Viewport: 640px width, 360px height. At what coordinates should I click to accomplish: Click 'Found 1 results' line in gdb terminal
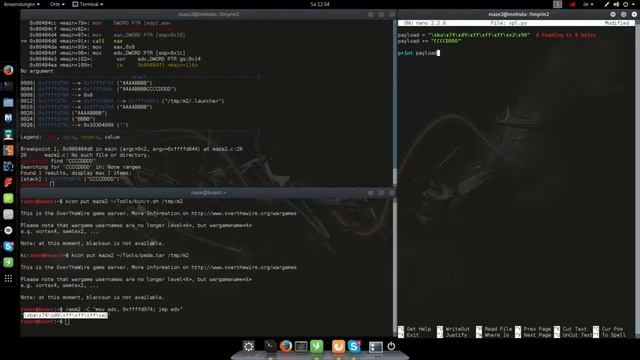pyautogui.click(x=76, y=173)
